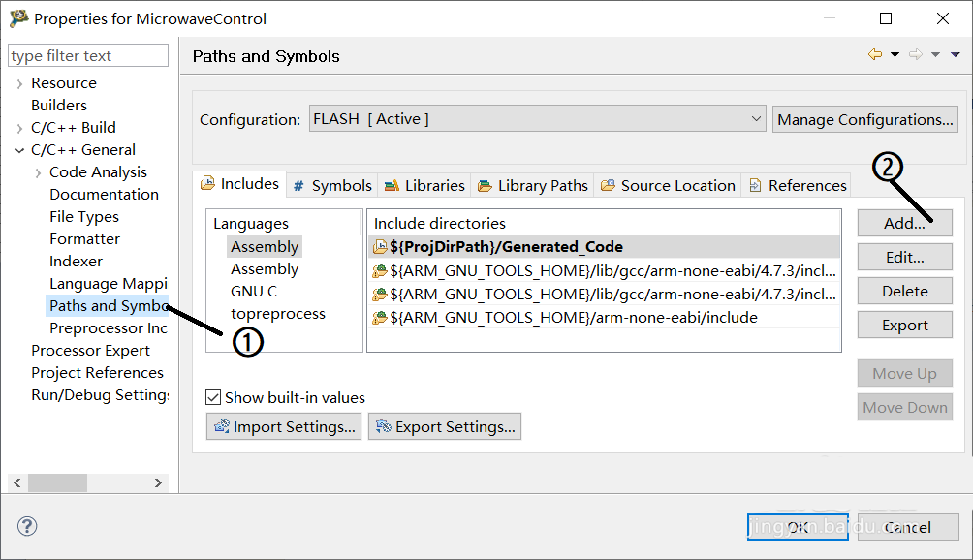Image resolution: width=973 pixels, height=560 pixels.
Task: Focus the type filter text field
Action: pyautogui.click(x=87, y=56)
